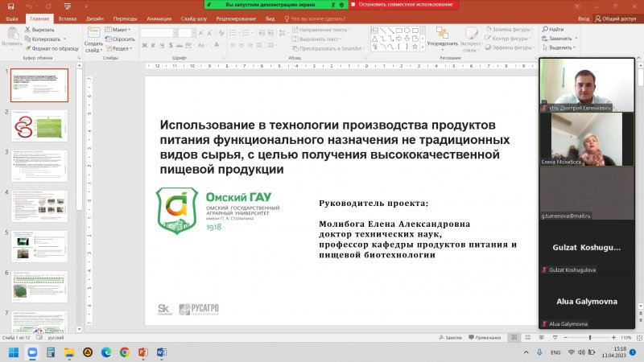This screenshot has width=644, height=362.
Task: Open Notes (Заметки) in status bar
Action: (451, 337)
